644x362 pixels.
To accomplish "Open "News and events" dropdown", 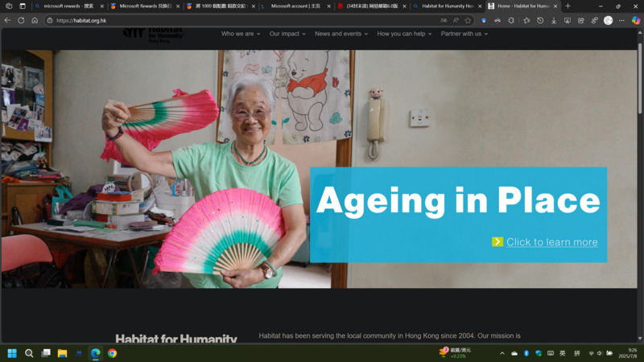I will 341,34.
